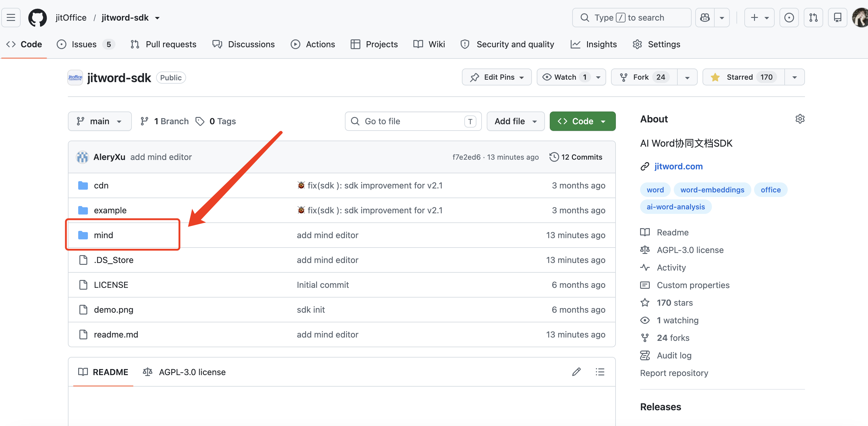Click the ai-word-analysis topic tag
The image size is (868, 426).
676,207
